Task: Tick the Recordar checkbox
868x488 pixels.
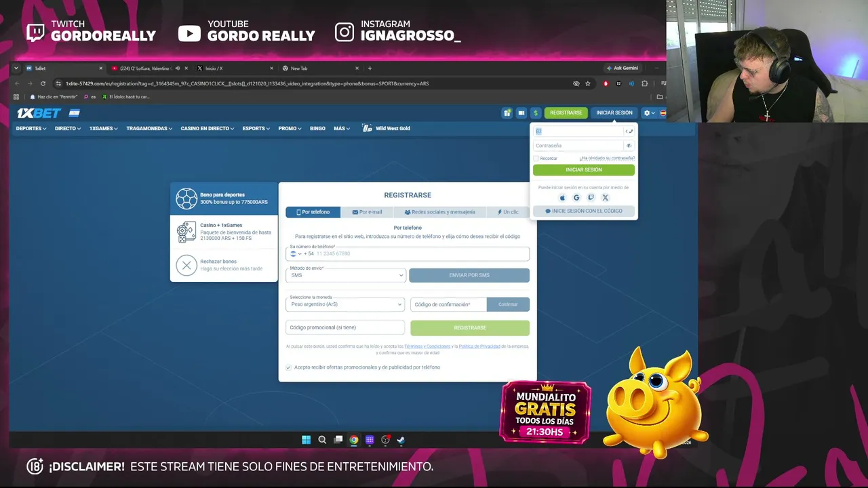Action: pyautogui.click(x=536, y=159)
